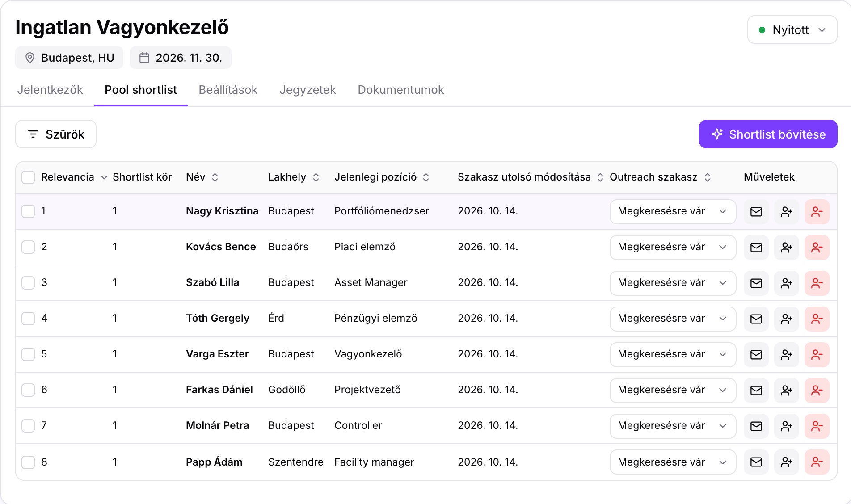
Task: Remove Papp Ádám from shortlist
Action: pos(817,462)
